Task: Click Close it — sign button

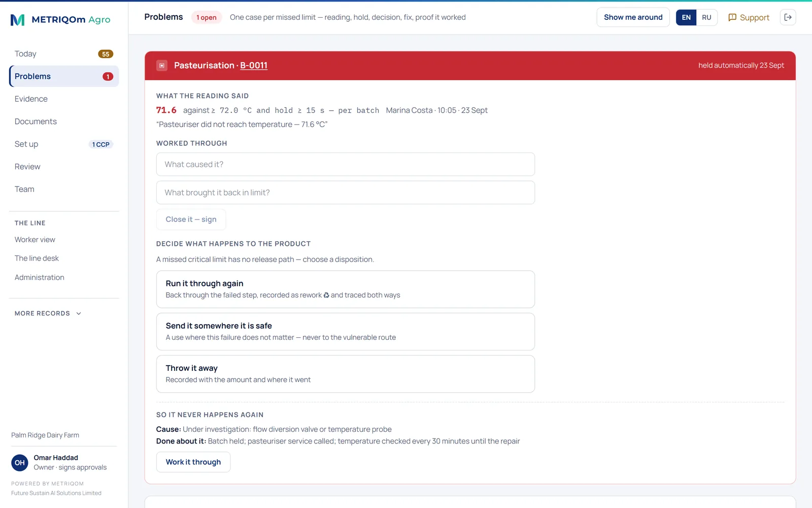Action: click(191, 219)
